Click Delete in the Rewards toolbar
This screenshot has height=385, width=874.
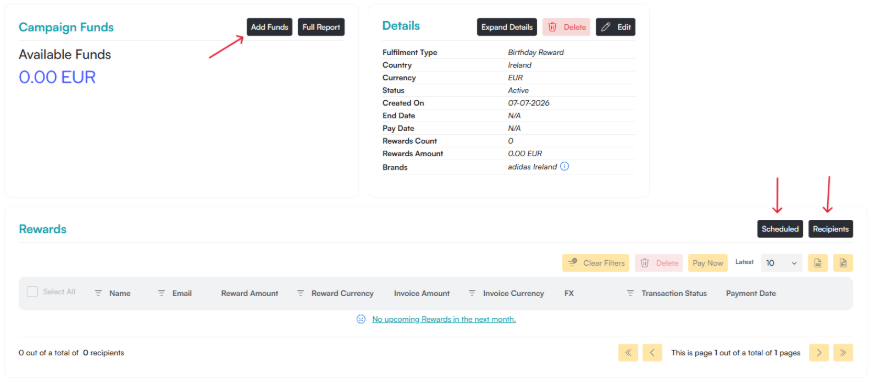pos(659,263)
